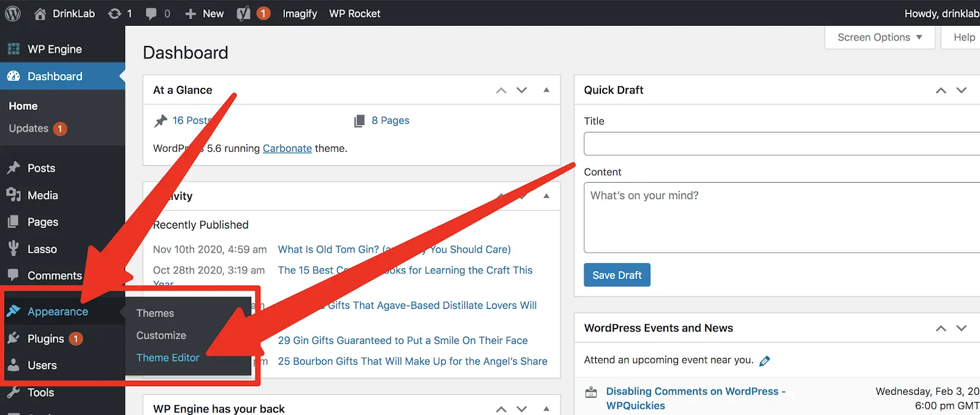
Task: Select Customize in Appearance flyout
Action: (161, 335)
